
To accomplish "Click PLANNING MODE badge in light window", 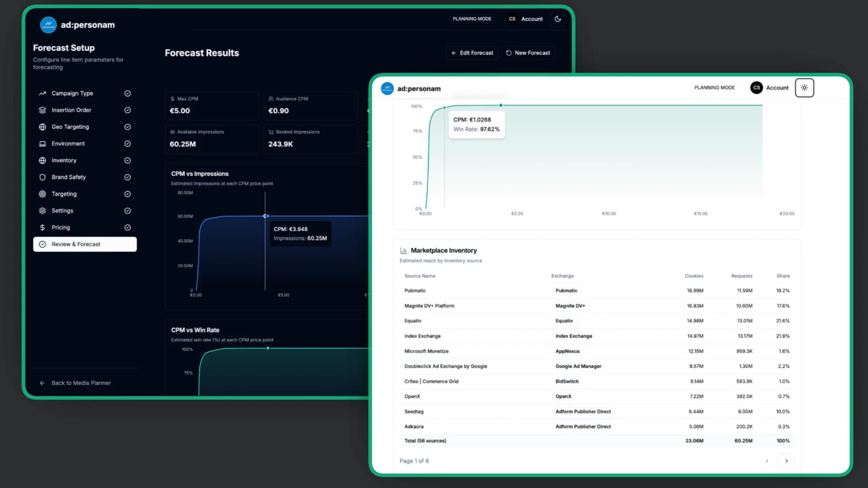I will [714, 88].
